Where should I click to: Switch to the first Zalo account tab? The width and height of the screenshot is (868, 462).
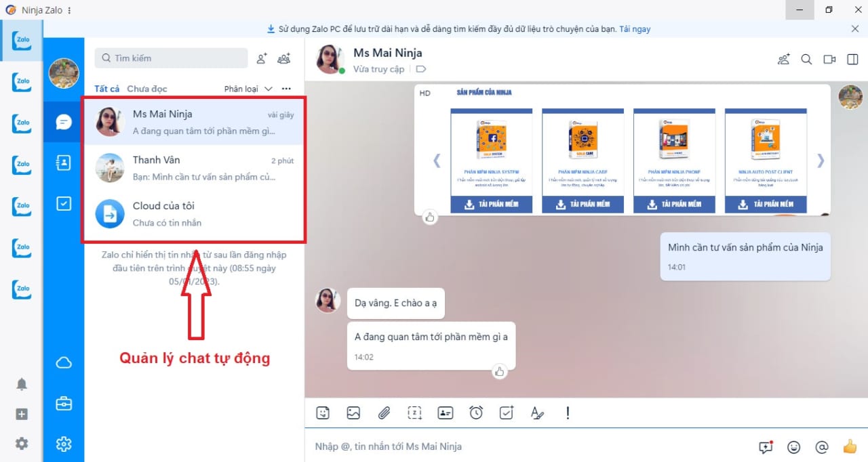(x=22, y=40)
